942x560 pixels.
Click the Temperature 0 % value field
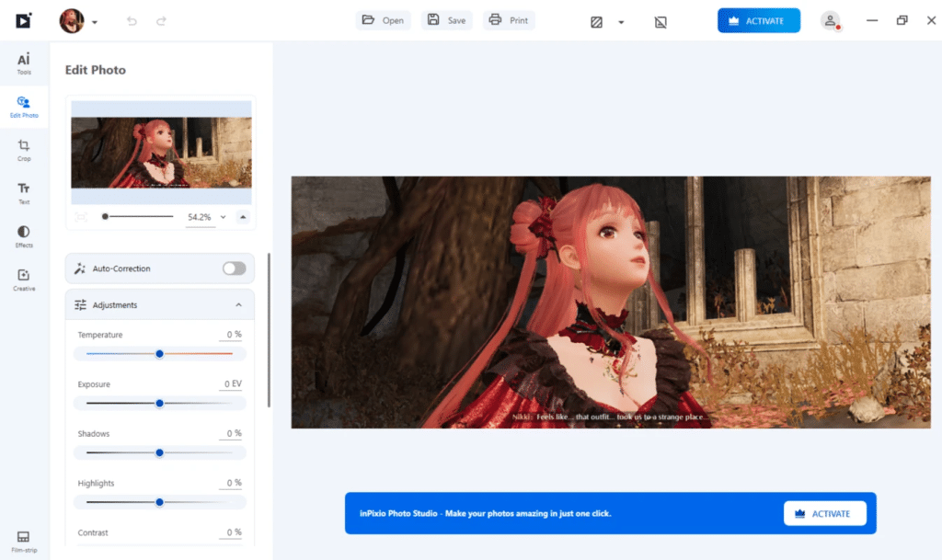[x=231, y=335]
